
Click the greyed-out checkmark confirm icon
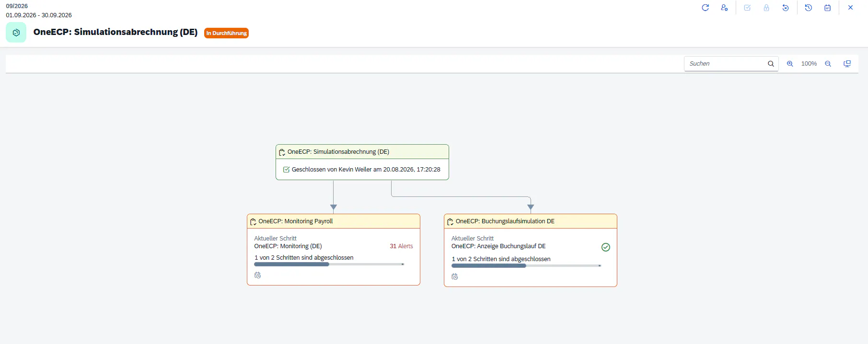click(747, 8)
